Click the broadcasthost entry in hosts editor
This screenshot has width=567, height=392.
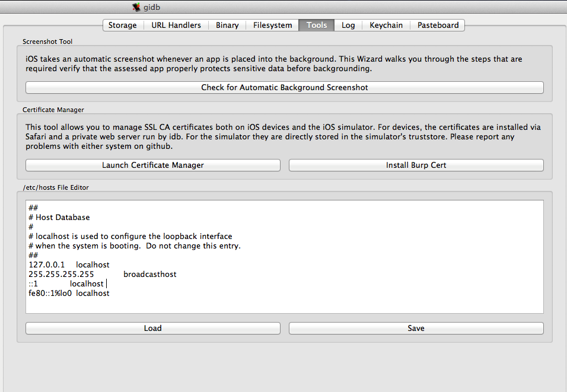[149, 275]
